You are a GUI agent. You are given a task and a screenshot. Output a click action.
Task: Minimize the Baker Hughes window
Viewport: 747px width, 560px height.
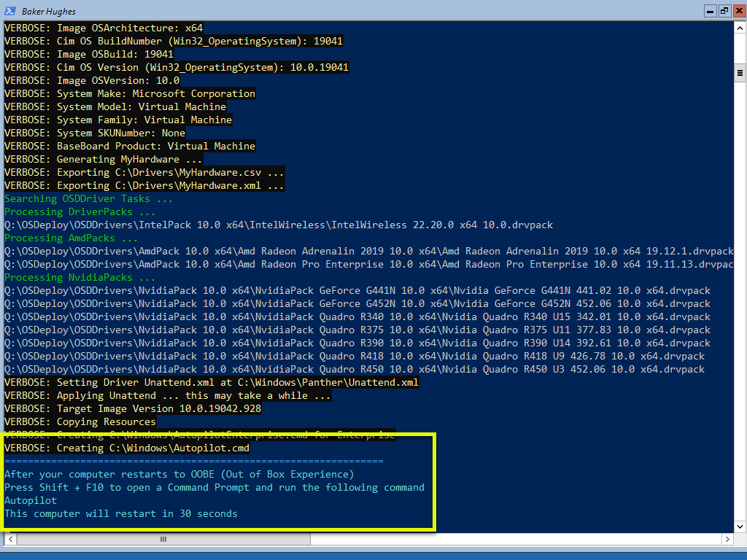[710, 11]
